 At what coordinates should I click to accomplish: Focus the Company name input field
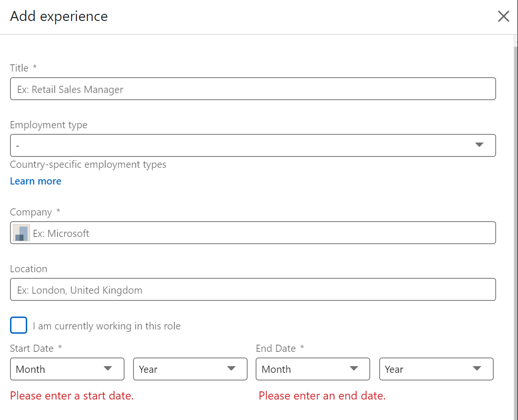point(253,233)
